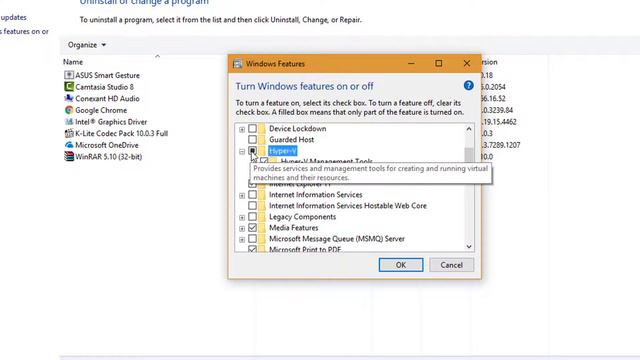Select Device Lockdown label in features list

coord(298,129)
